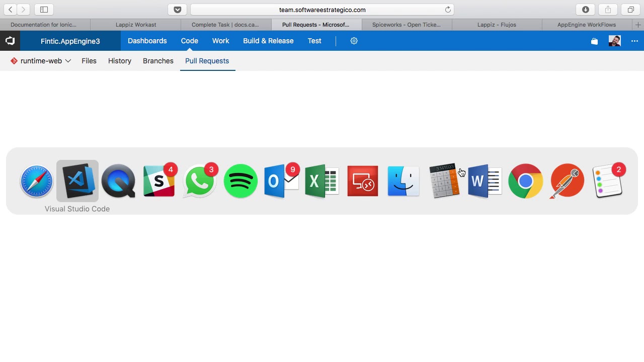Switch to Safari in app switcher
This screenshot has width=644, height=362.
point(37,181)
